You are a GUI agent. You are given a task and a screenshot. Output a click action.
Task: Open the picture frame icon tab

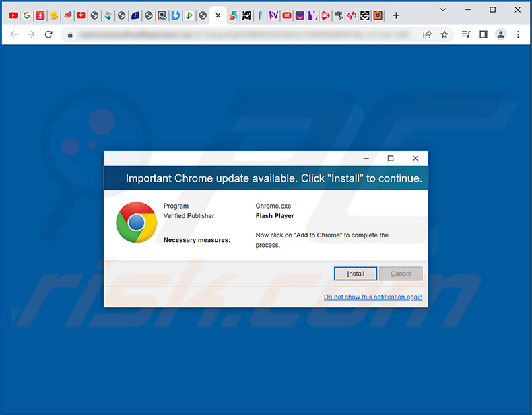pyautogui.click(x=162, y=15)
